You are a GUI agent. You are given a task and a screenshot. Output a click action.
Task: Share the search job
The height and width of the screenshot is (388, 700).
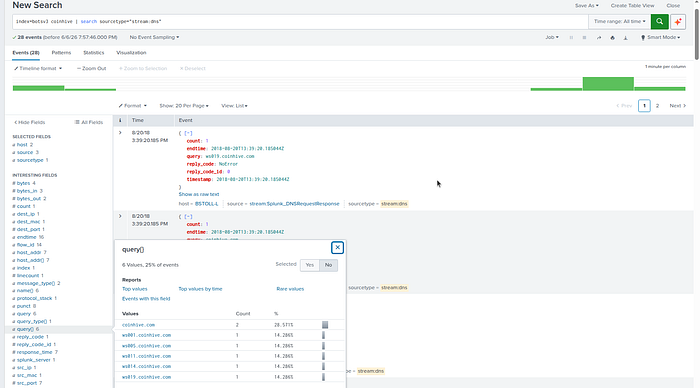[599, 38]
